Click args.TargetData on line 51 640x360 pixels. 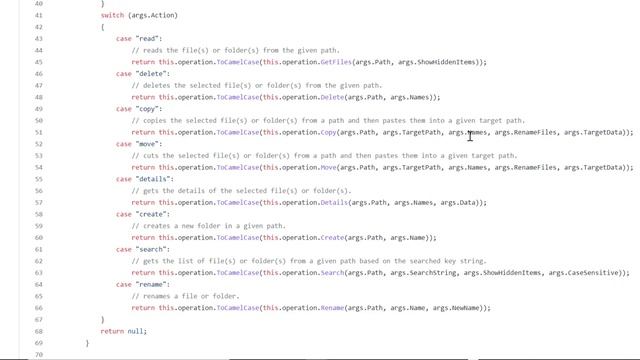click(593, 132)
